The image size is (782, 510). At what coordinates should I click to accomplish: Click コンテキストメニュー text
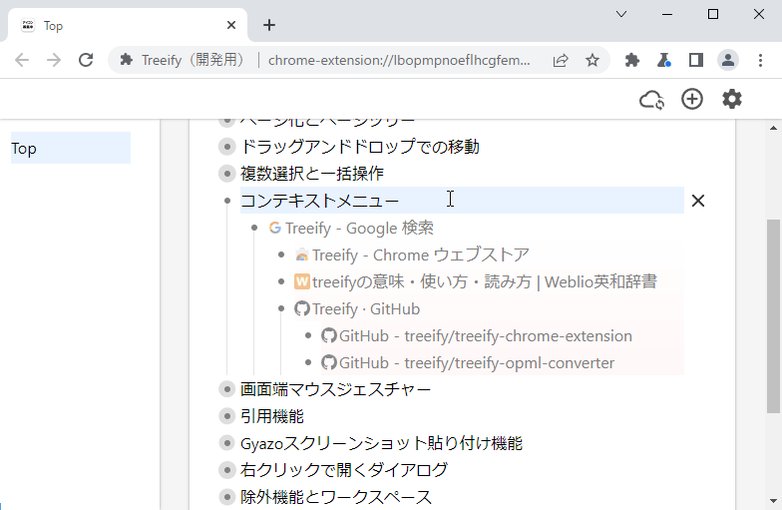[320, 200]
